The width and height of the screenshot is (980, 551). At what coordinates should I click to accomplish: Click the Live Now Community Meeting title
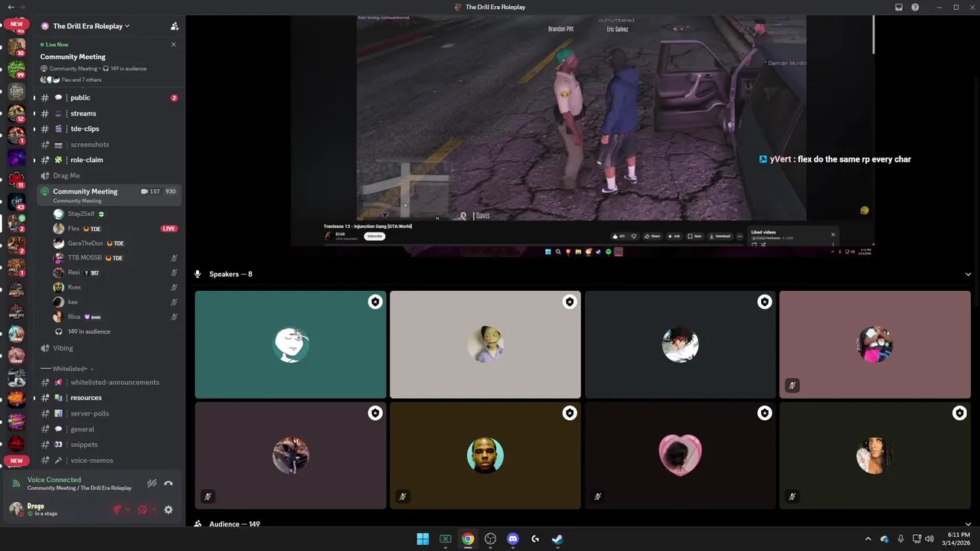pyautogui.click(x=73, y=57)
